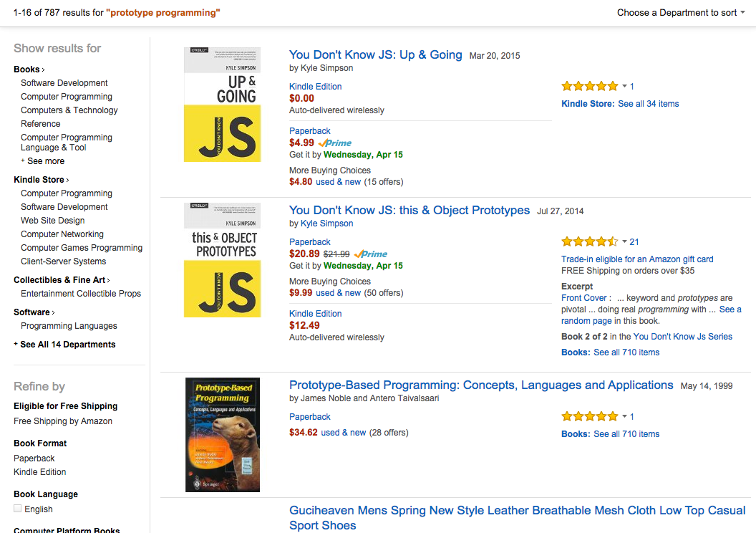756x533 pixels.
Task: Open Trade-in eligible for Amazon gift card link
Action: click(637, 259)
